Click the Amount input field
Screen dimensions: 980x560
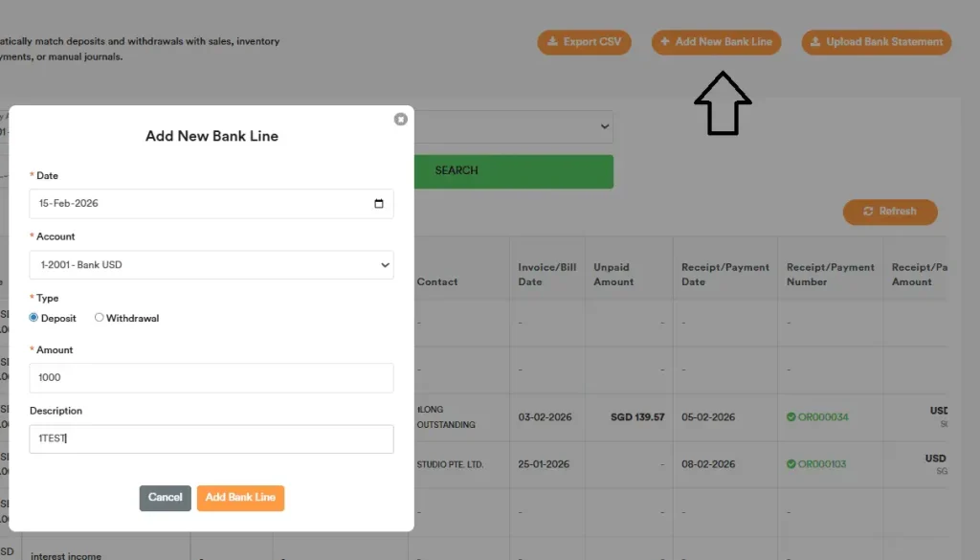(212, 378)
